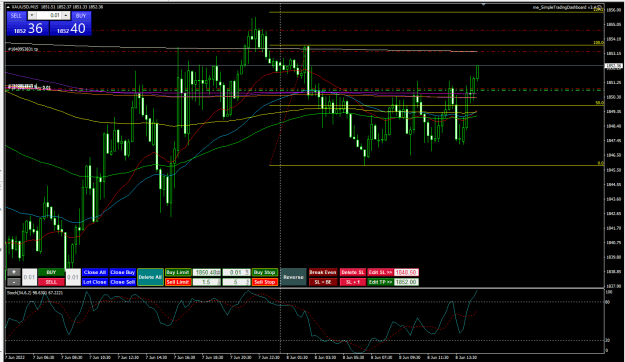Click the Edit SL >> button
The width and height of the screenshot is (625, 362).
[x=380, y=272]
